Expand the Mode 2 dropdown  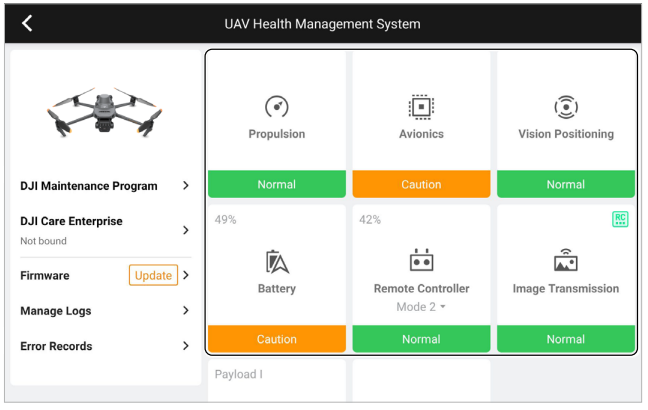421,307
